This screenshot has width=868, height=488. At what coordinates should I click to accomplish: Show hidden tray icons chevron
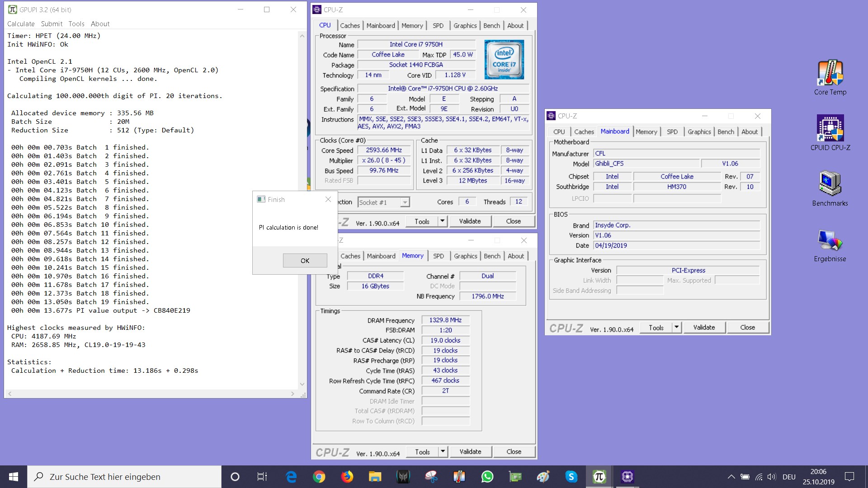[x=731, y=477]
